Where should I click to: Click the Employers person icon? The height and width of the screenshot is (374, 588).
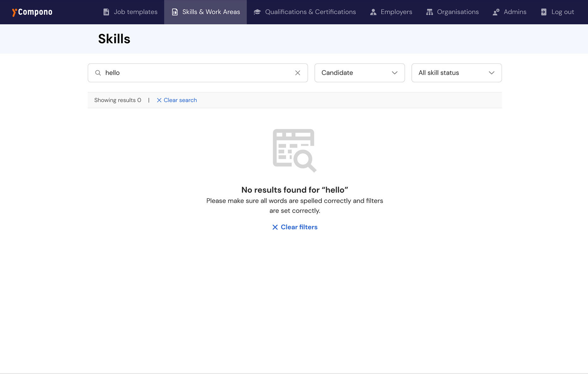click(373, 12)
